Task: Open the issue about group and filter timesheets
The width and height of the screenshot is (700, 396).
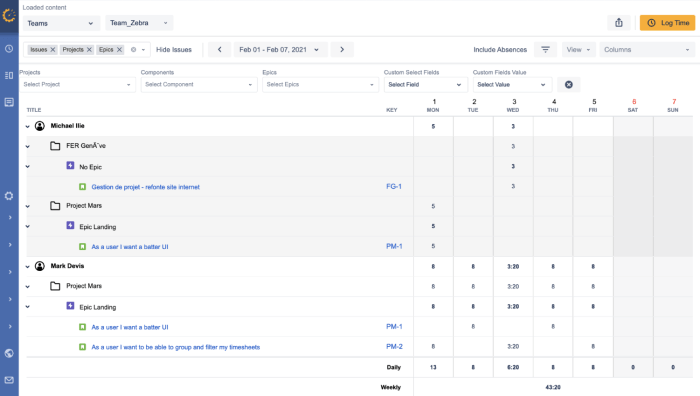Action: [x=175, y=347]
